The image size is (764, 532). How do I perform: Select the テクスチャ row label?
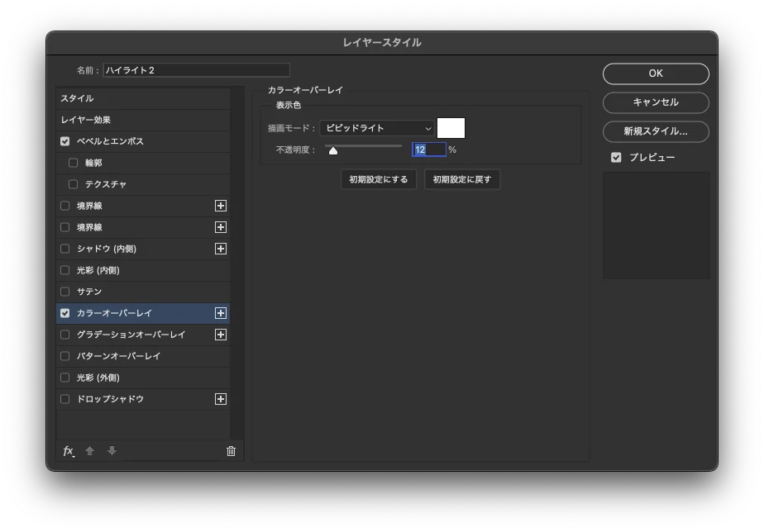click(106, 184)
